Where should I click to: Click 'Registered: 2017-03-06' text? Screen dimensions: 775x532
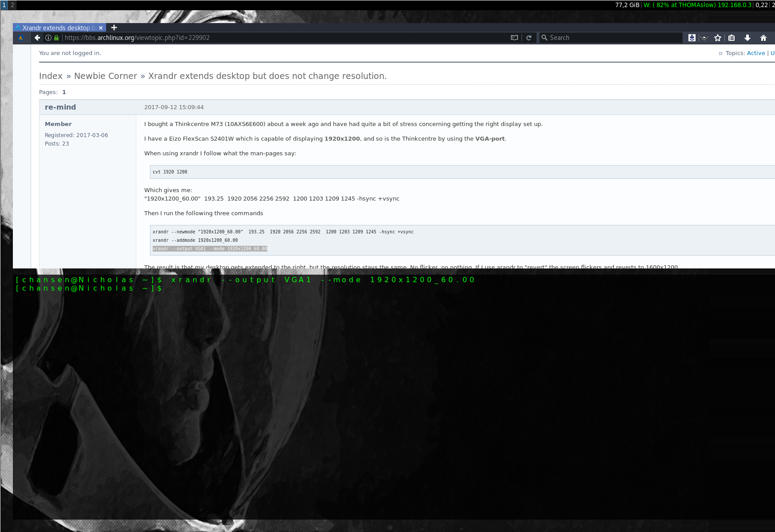pos(76,135)
